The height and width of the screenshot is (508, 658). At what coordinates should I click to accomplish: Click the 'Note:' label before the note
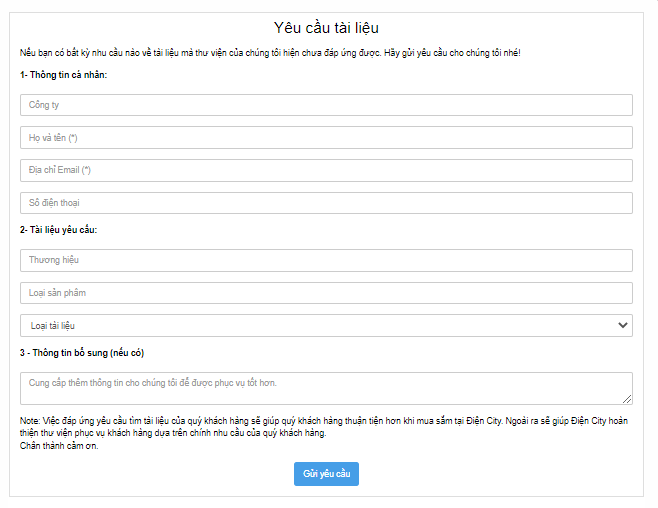(29, 421)
